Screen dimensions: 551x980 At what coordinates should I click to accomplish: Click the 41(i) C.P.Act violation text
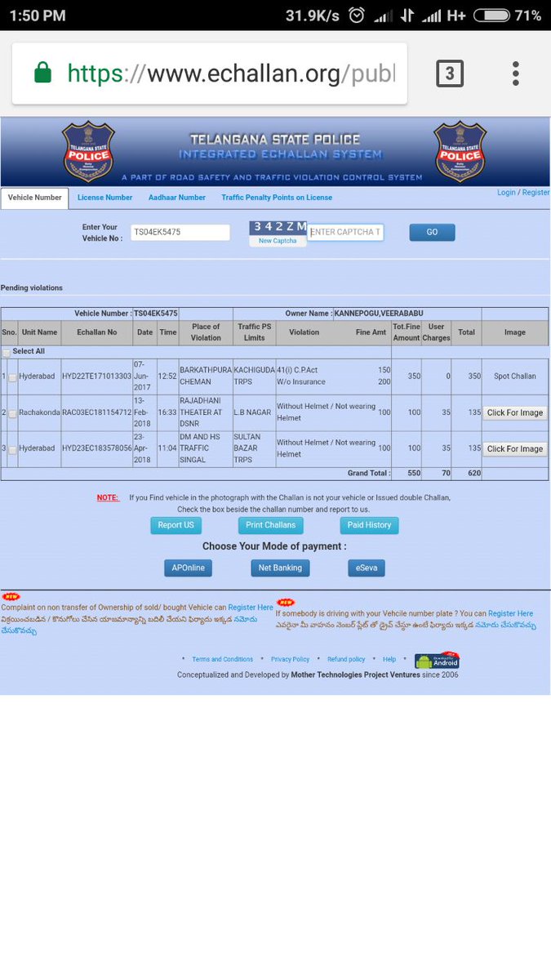[297, 370]
